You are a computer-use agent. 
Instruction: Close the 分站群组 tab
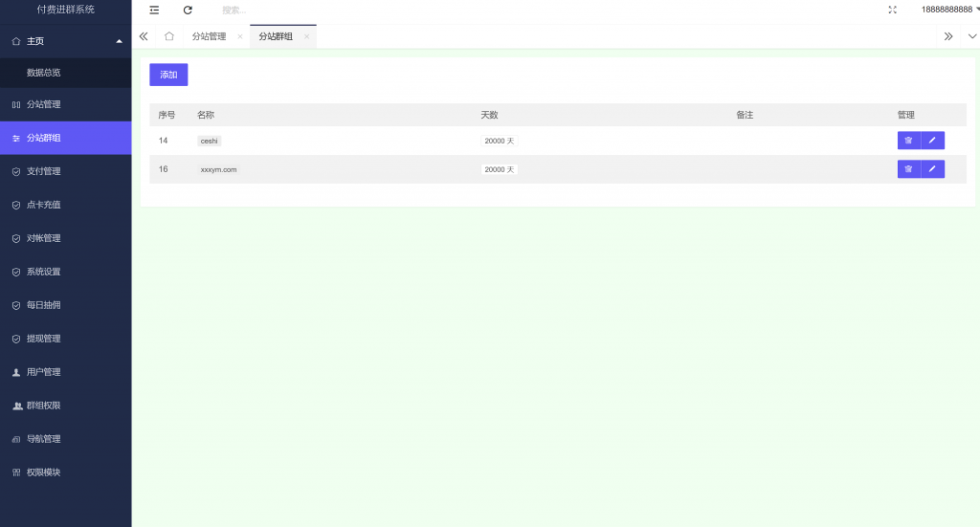pos(306,36)
